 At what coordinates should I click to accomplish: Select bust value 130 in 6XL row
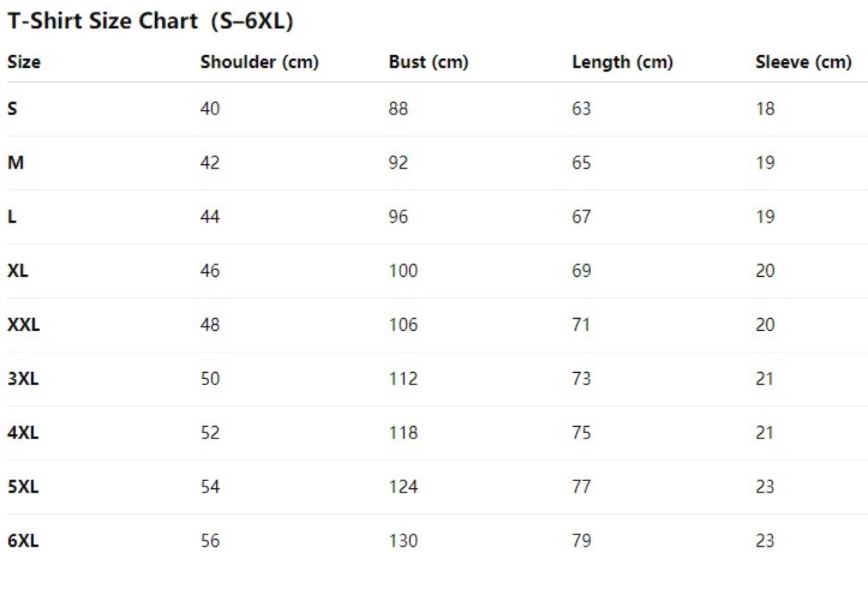[x=403, y=540]
